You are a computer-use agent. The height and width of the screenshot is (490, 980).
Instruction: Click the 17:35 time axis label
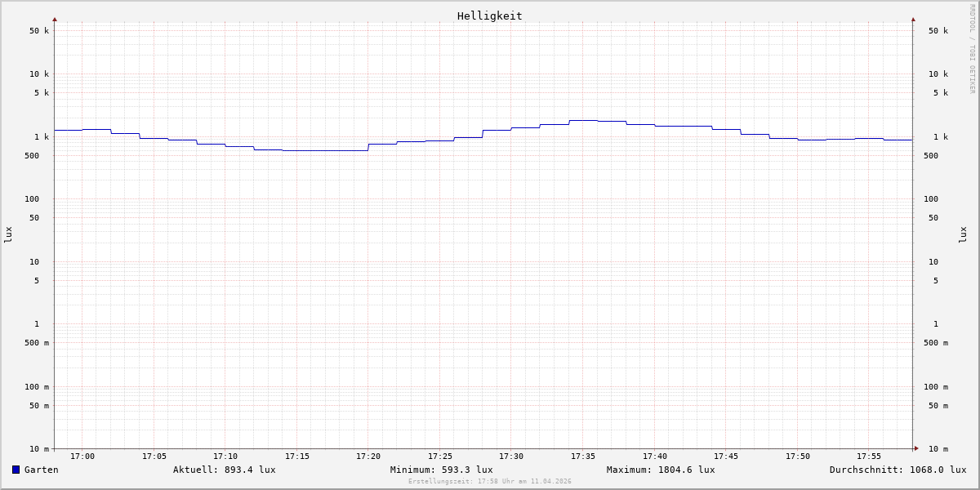click(583, 457)
